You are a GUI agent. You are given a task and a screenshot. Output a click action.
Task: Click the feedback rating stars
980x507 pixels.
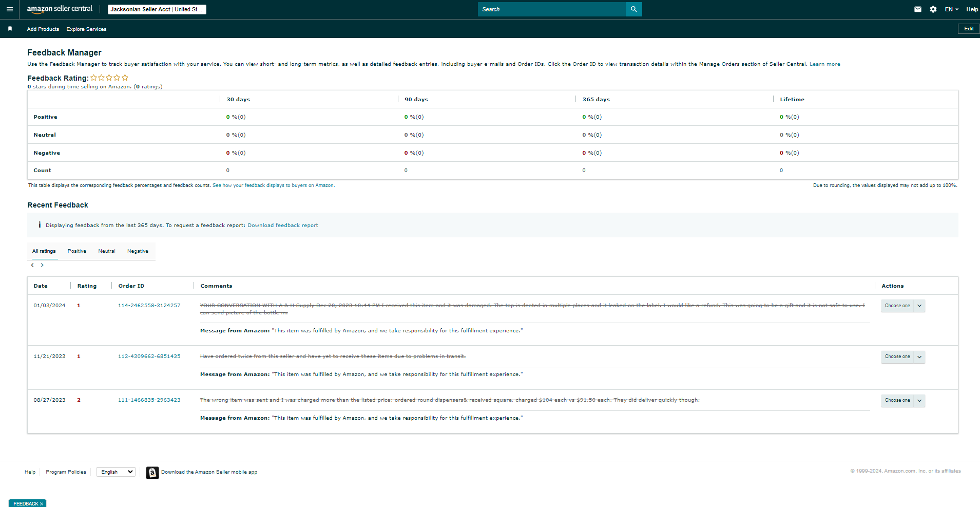[x=109, y=78]
